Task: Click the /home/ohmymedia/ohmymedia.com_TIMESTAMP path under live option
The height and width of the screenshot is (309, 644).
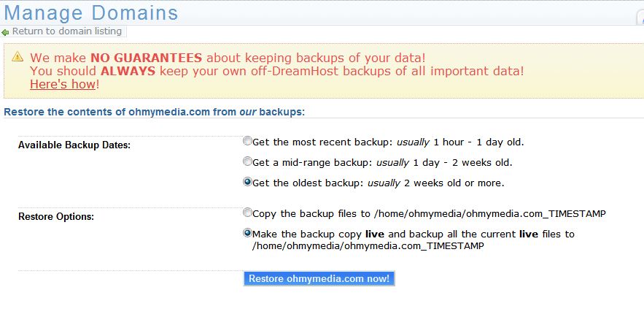Action: coord(368,246)
